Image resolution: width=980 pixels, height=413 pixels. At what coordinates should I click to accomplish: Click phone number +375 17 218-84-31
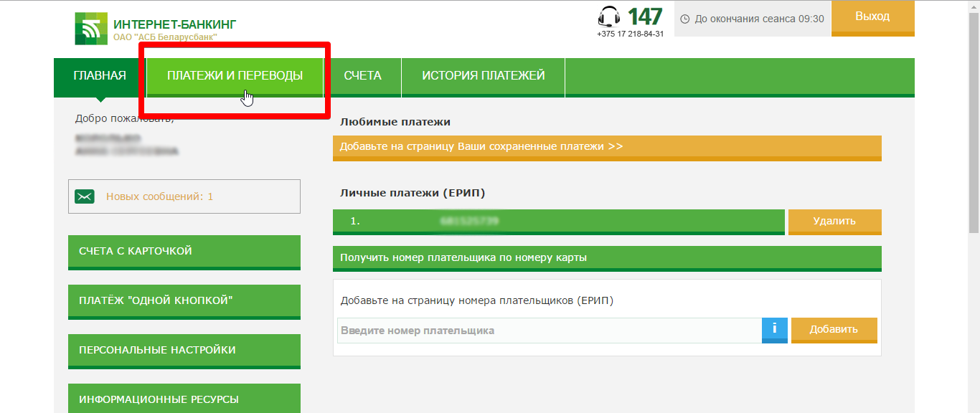point(630,34)
